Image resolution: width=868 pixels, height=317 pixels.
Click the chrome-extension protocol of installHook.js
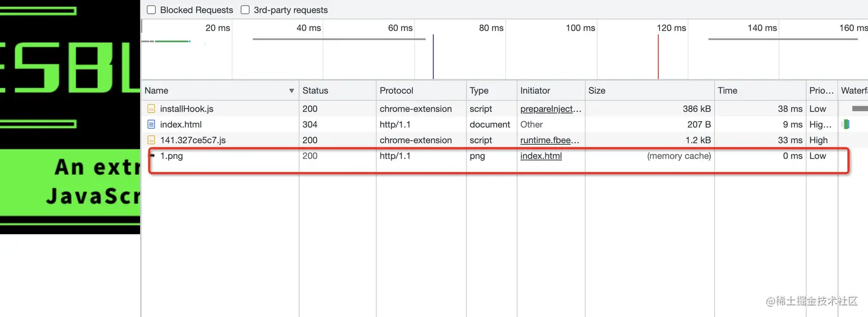[416, 109]
